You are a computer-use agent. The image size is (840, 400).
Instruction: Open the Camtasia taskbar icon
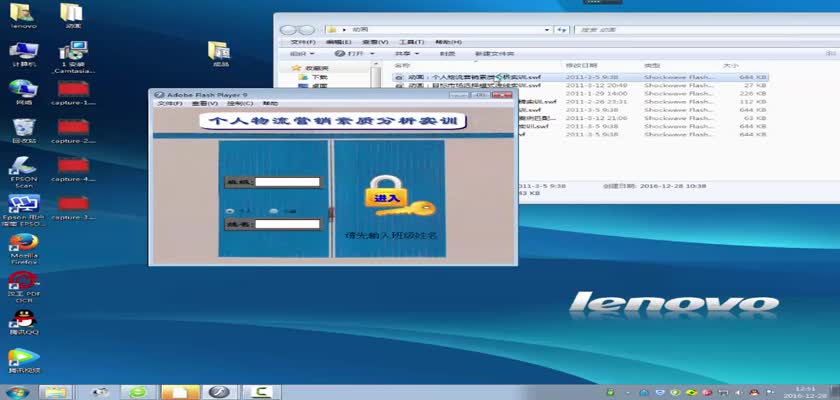261,392
